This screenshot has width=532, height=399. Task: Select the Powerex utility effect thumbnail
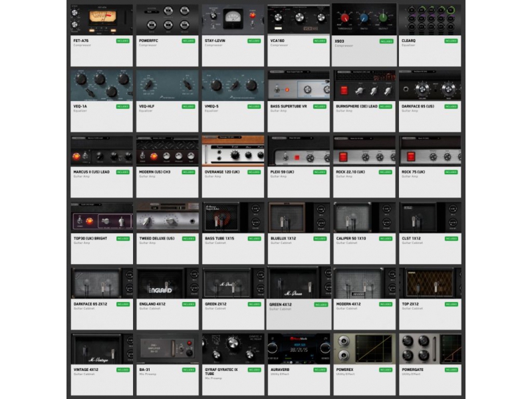click(x=364, y=348)
